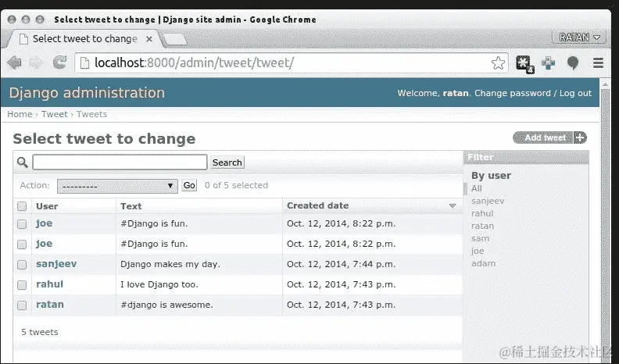619x364 pixels.
Task: Click the page icon in the address bar
Action: [x=84, y=62]
